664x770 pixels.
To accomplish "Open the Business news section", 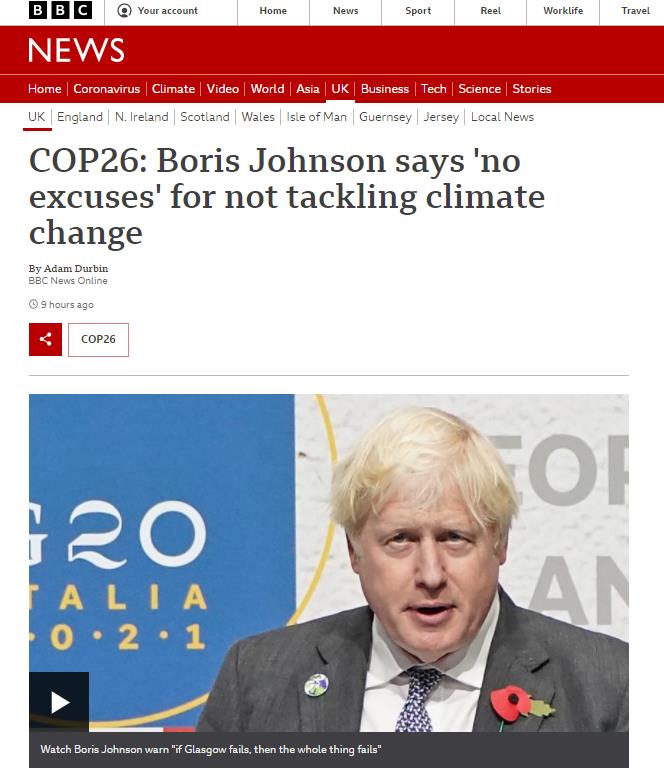I will (x=385, y=89).
